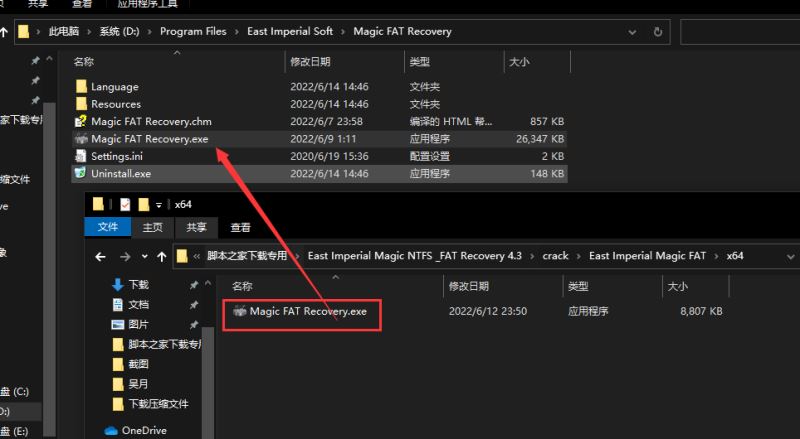The image size is (800, 439).
Task: Click the 8,807 KB size cell
Action: pyautogui.click(x=701, y=311)
